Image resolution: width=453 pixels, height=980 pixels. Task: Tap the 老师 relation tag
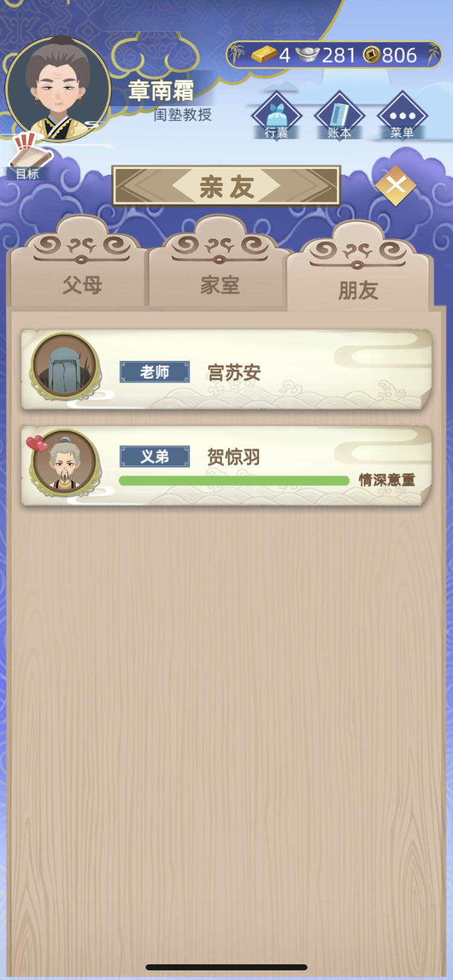[155, 372]
